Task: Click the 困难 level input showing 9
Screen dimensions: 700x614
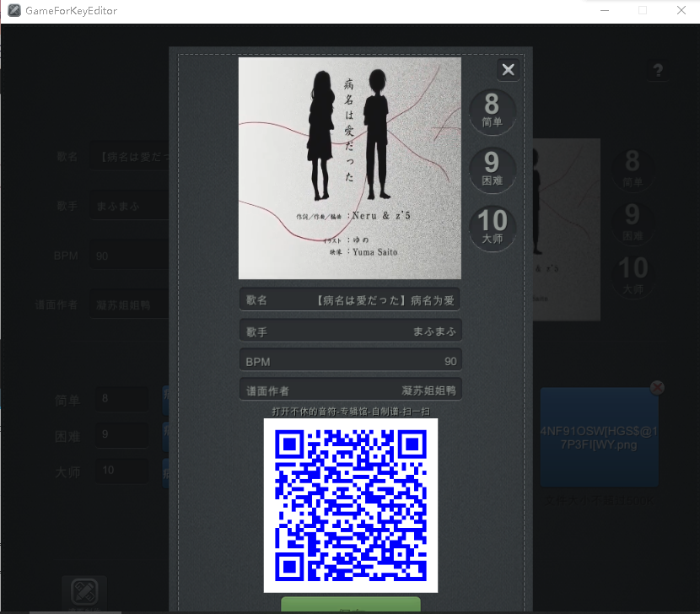Action: point(122,434)
